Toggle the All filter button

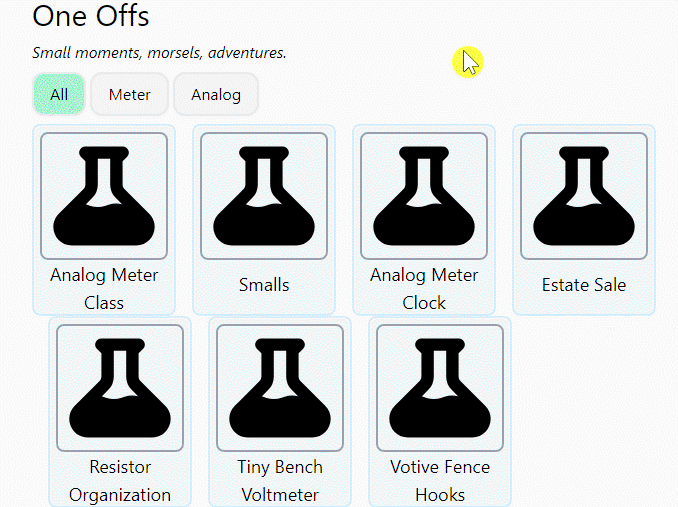pos(59,94)
